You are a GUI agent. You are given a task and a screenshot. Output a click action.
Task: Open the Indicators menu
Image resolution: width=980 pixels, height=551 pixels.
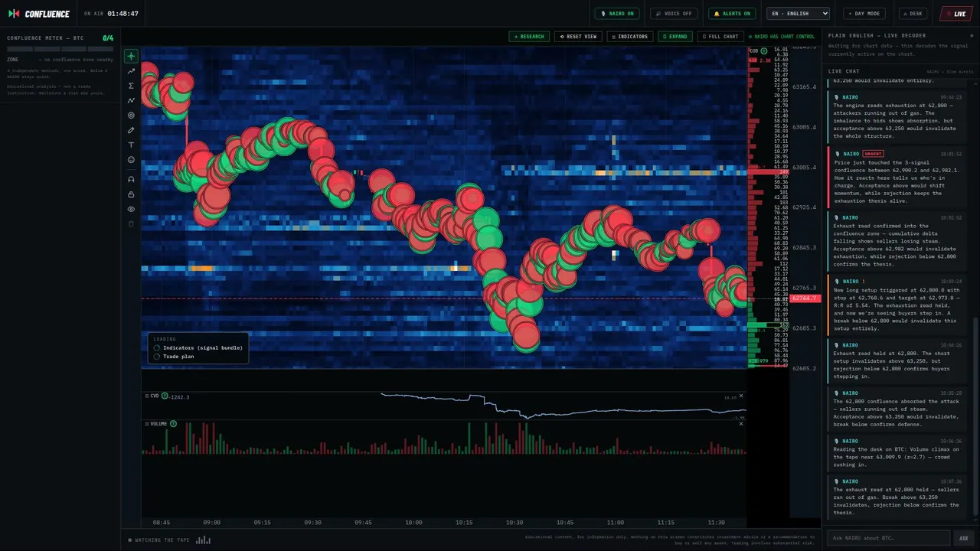pyautogui.click(x=630, y=36)
